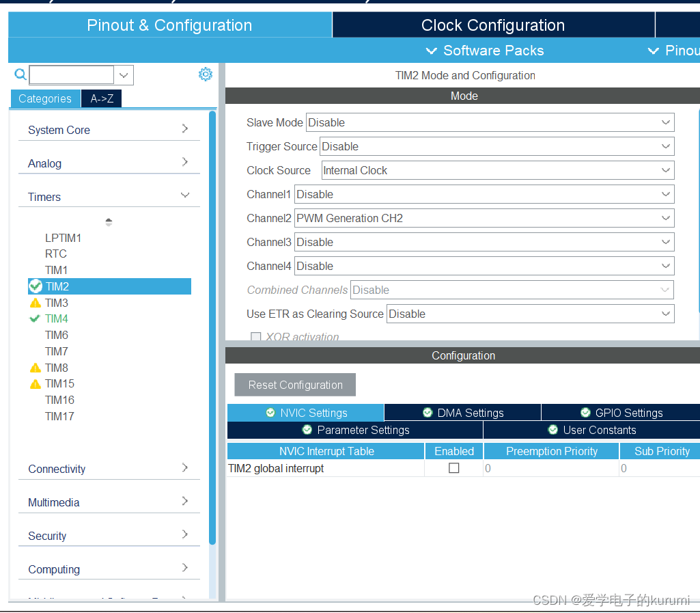Switch to the Clock Configuration tab
The width and height of the screenshot is (700, 613).
coord(492,25)
